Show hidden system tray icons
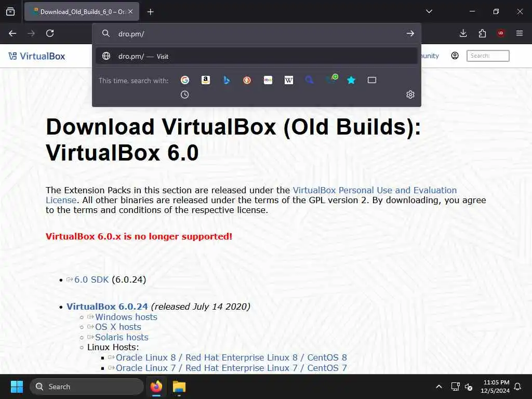Screen dimensions: 532x399 click(438, 387)
